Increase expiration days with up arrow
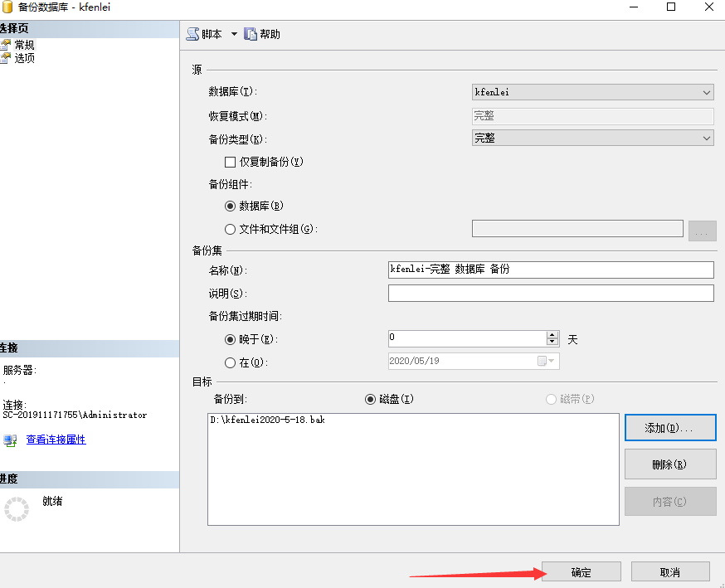The image size is (725, 588). tap(552, 335)
